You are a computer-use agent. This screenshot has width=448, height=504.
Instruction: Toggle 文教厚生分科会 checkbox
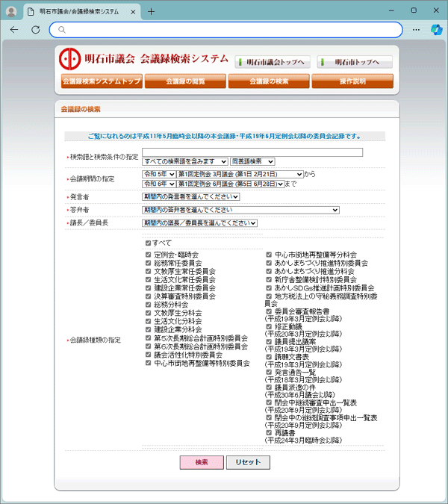pyautogui.click(x=148, y=313)
